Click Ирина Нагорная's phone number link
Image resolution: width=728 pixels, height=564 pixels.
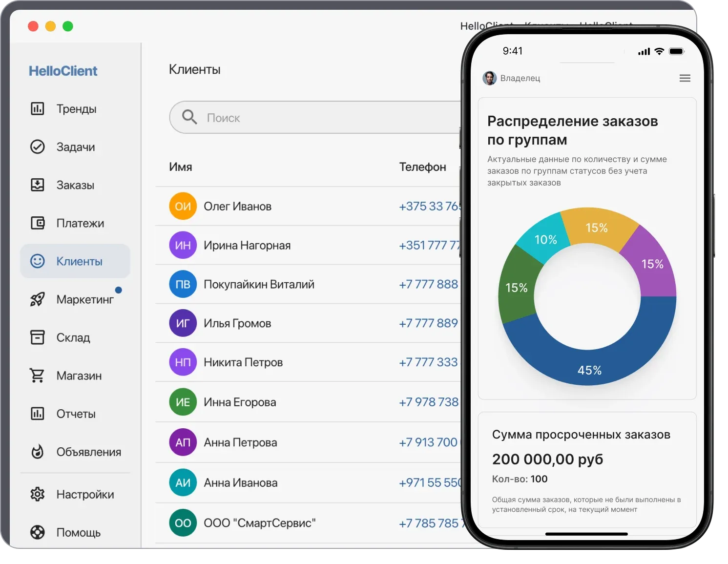click(429, 245)
